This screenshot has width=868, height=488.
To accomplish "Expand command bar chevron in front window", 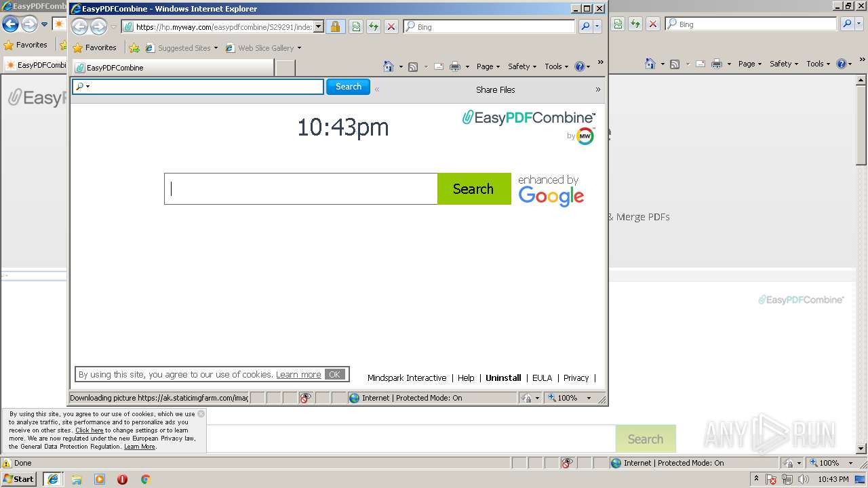I will (600, 62).
